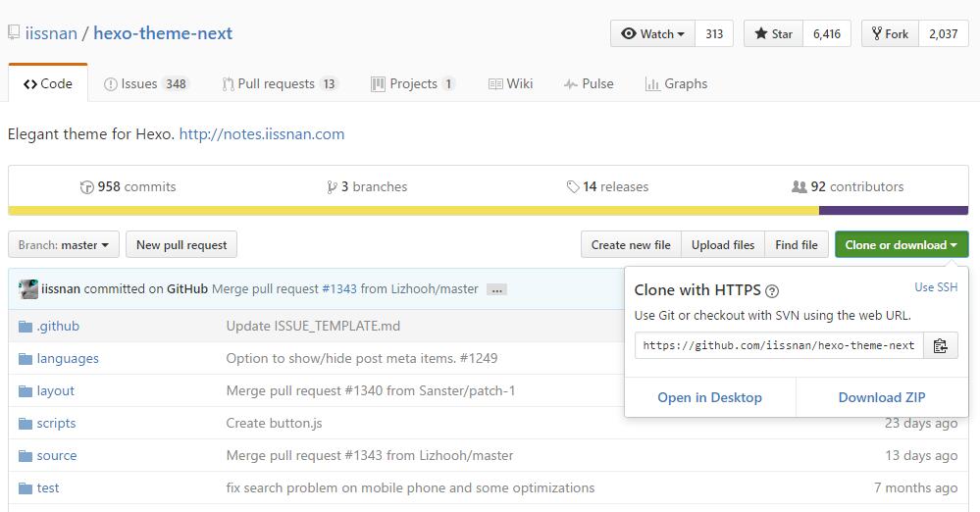Click the commits history icon
Screen dimensions: 980x512
tap(87, 187)
